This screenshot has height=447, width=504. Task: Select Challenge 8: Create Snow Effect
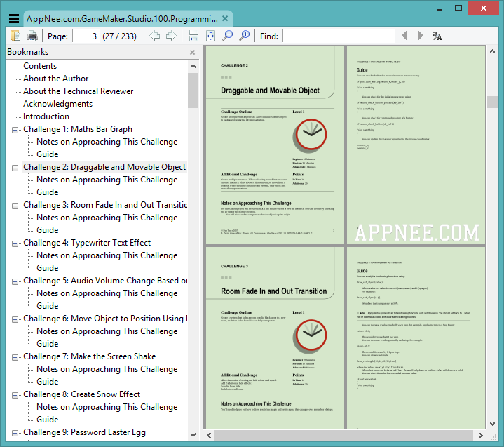click(x=81, y=394)
